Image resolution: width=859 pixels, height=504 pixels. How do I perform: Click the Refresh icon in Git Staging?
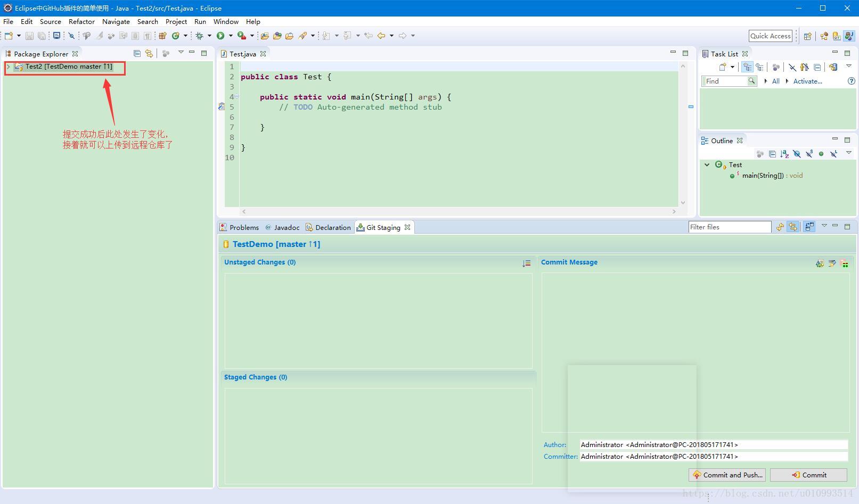[x=780, y=227]
